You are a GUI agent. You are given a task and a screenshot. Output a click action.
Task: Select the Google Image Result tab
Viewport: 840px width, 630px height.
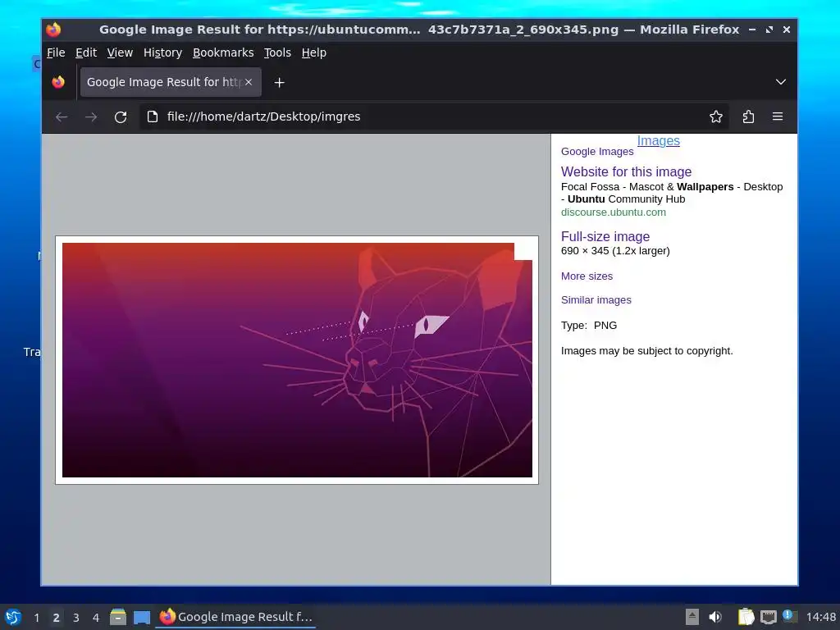(x=171, y=82)
